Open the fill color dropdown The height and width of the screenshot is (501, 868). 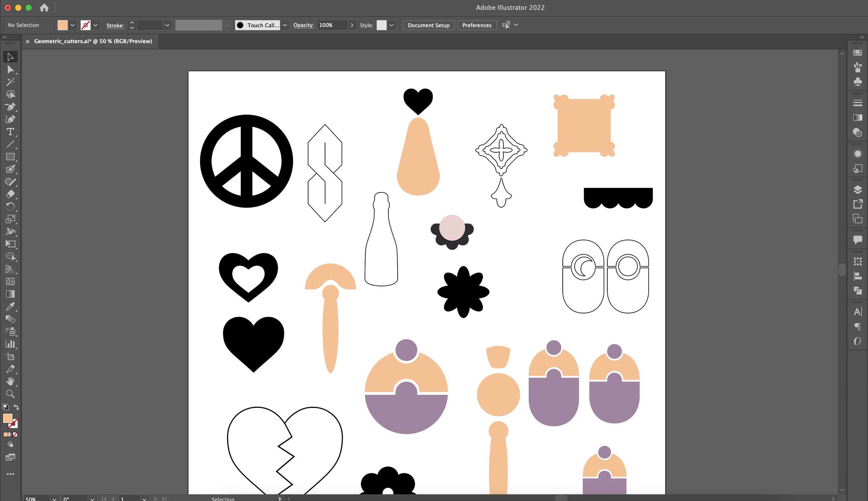click(x=73, y=25)
